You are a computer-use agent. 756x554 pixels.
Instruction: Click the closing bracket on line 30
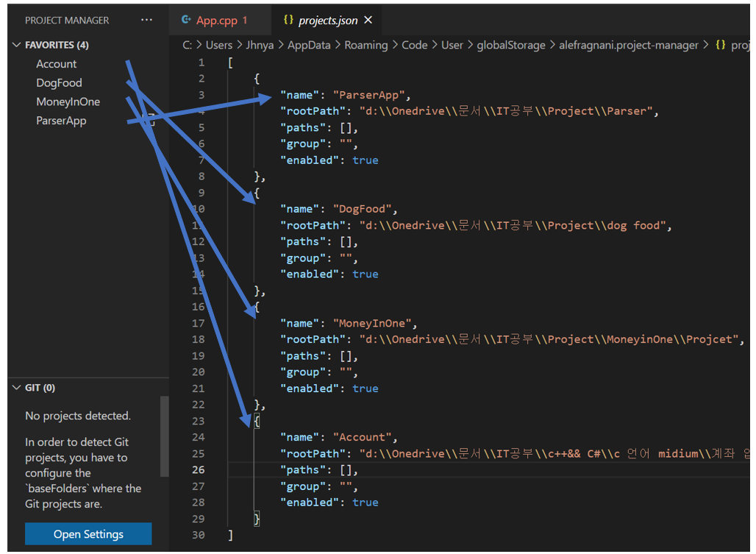coord(230,535)
